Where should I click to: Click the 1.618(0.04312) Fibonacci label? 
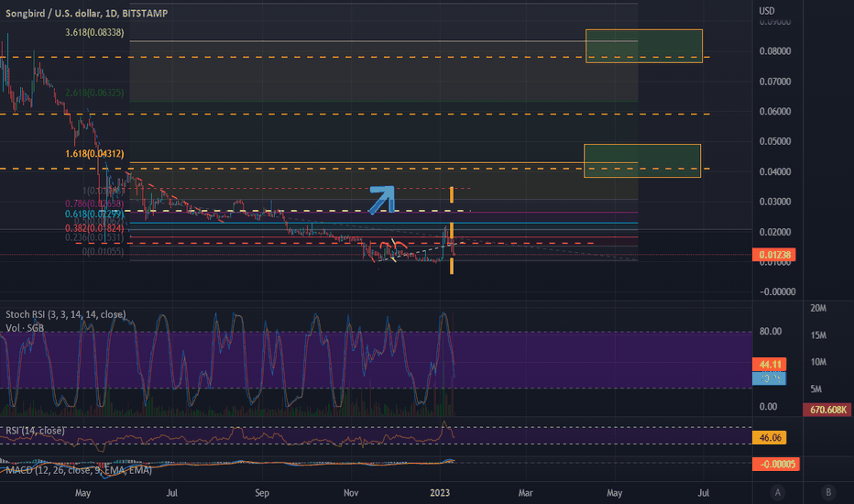pyautogui.click(x=94, y=154)
